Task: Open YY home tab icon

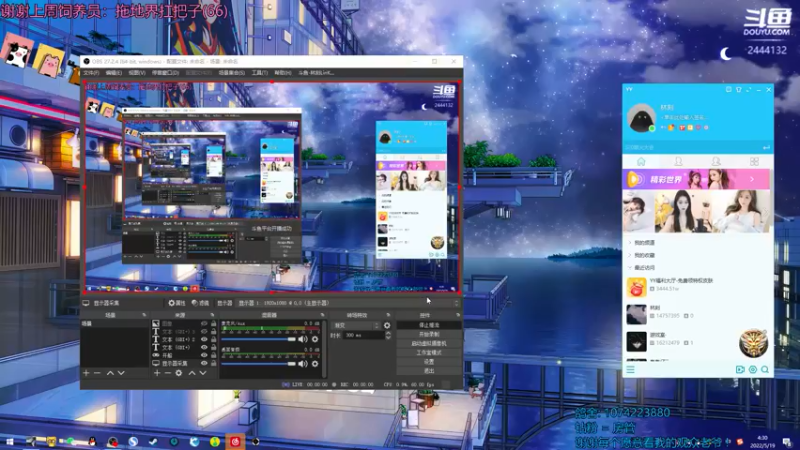Action: pos(641,162)
